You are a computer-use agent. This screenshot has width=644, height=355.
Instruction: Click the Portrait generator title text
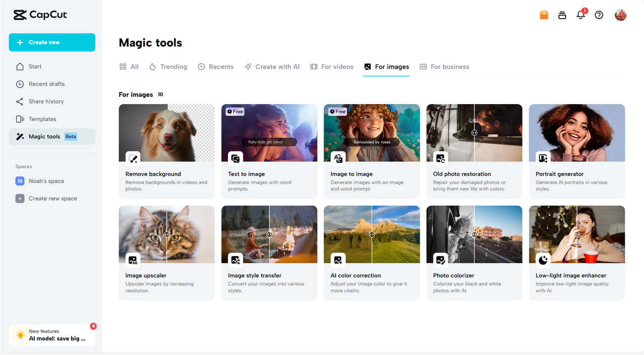point(560,174)
